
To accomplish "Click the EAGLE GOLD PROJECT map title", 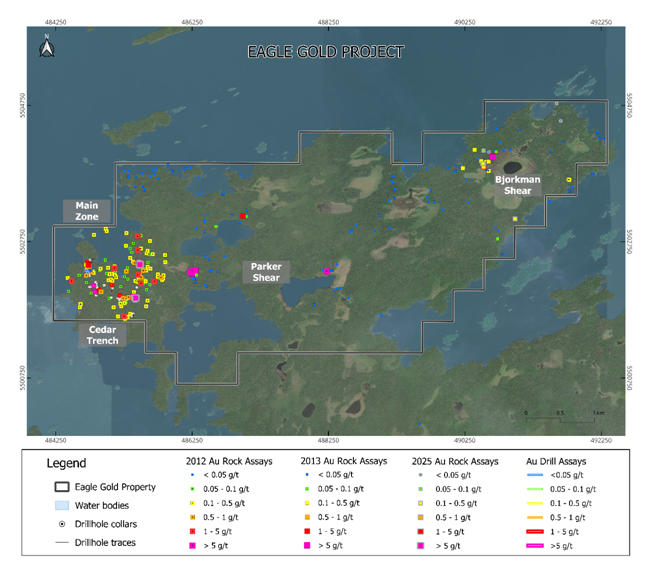I will 326,51.
